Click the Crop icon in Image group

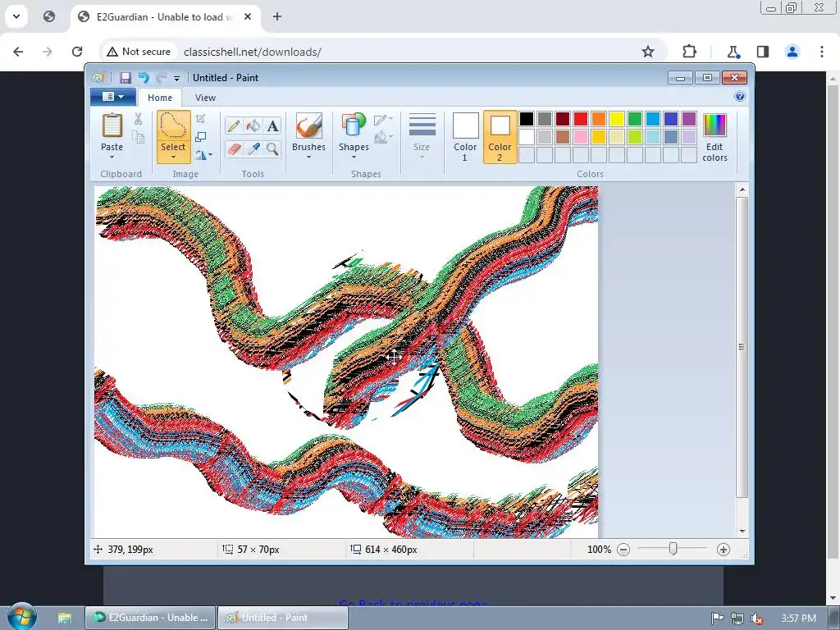click(201, 119)
